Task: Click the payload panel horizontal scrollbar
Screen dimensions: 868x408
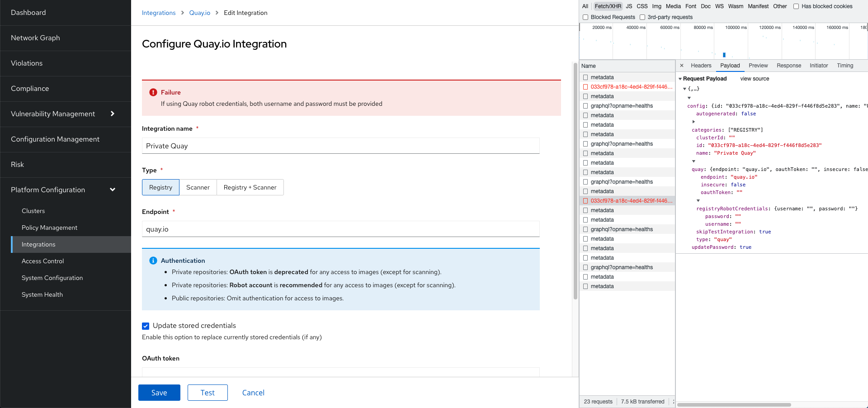Action: (734, 405)
